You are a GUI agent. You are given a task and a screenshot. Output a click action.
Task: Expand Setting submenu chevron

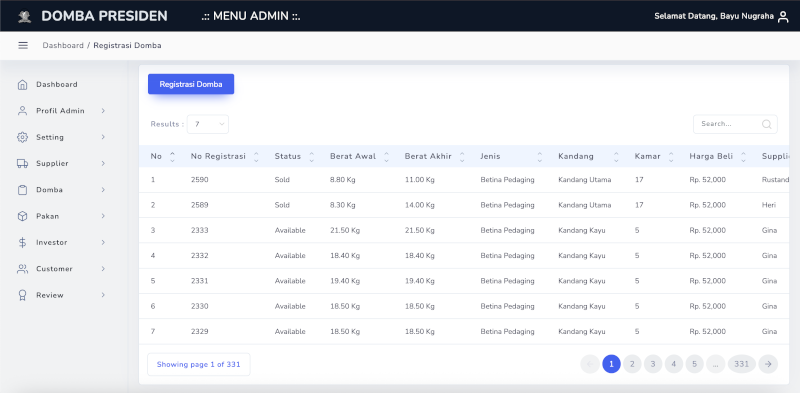tap(103, 137)
